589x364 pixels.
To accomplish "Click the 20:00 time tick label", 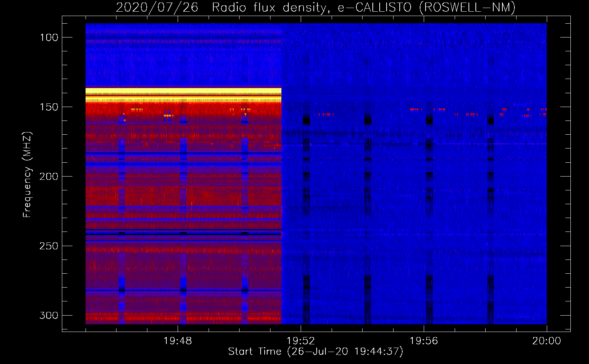I will pos(547,341).
